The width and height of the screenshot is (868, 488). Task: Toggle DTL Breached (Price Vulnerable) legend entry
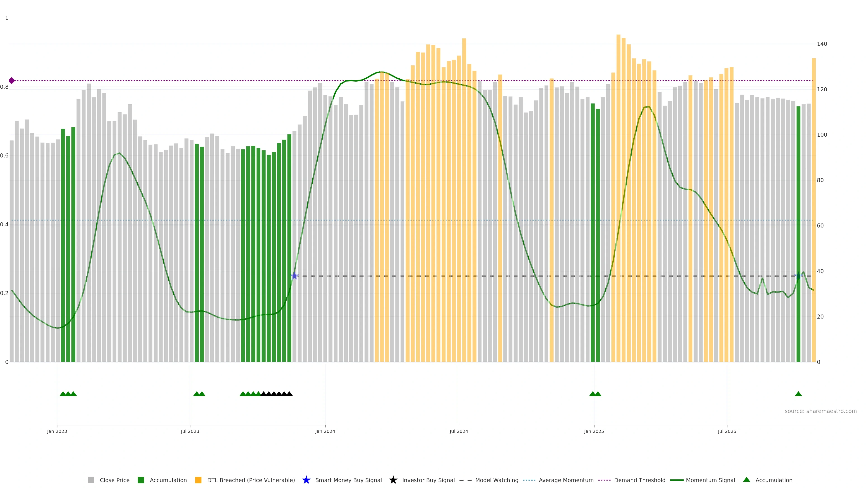click(x=251, y=480)
